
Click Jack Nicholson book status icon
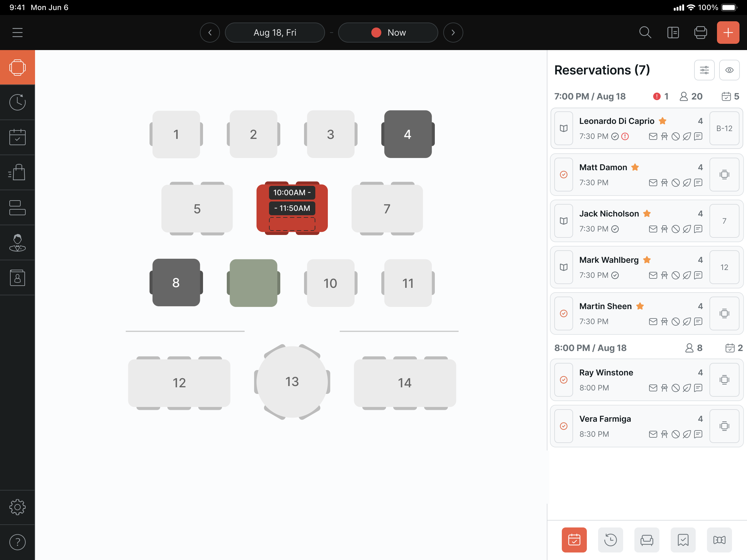pyautogui.click(x=563, y=221)
